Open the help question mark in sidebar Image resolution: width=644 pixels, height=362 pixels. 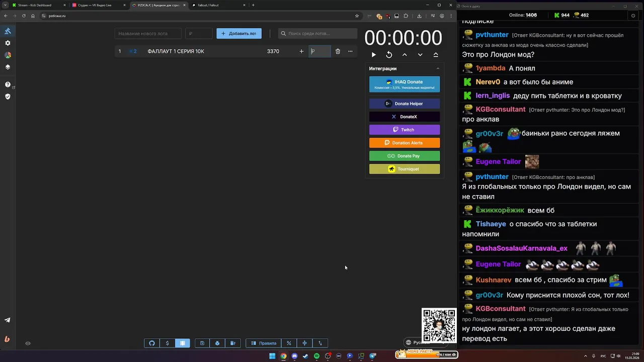click(x=8, y=84)
